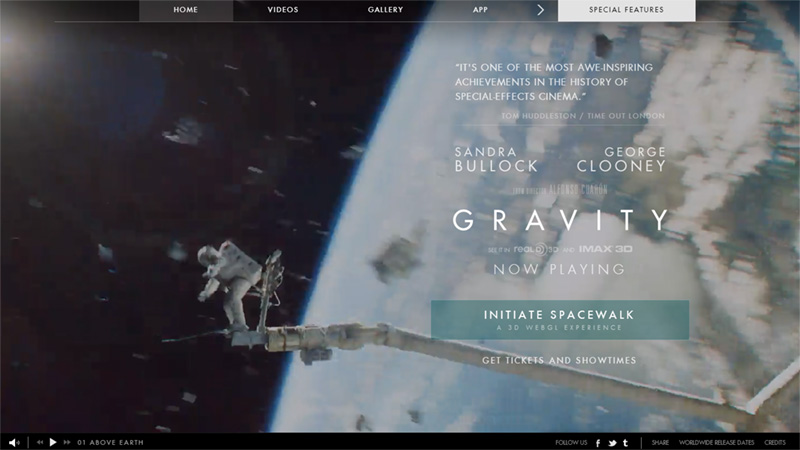Click the track title 01 Above Earth
800x450 pixels.
pyautogui.click(x=110, y=442)
